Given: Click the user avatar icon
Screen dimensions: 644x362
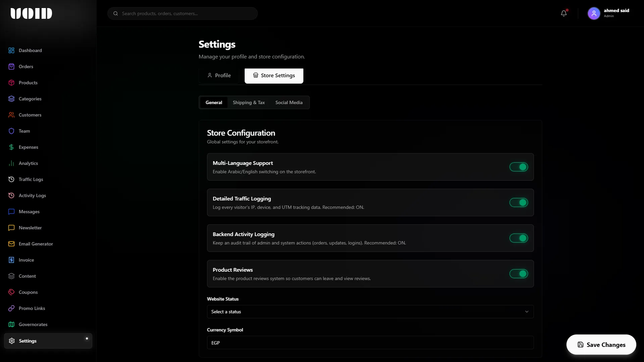Looking at the screenshot, I should [594, 13].
